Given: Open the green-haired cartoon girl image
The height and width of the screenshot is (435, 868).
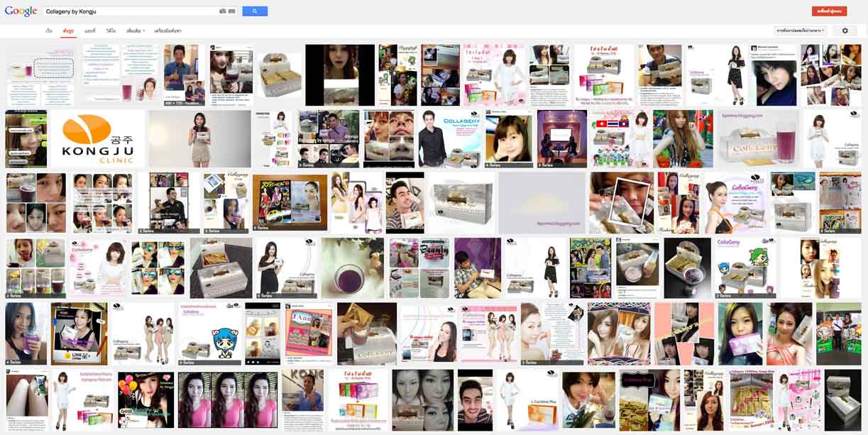Looking at the screenshot, I should pyautogui.click(x=745, y=268).
